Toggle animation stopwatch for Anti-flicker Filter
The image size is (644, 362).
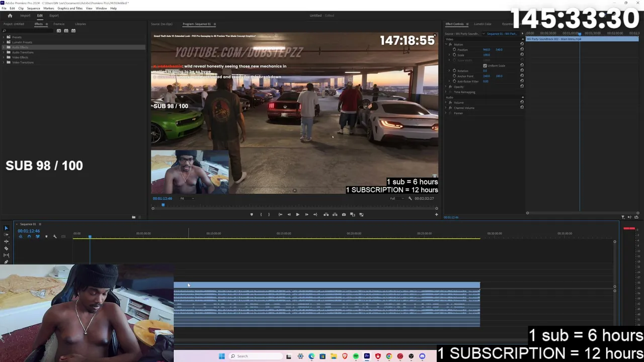[454, 81]
